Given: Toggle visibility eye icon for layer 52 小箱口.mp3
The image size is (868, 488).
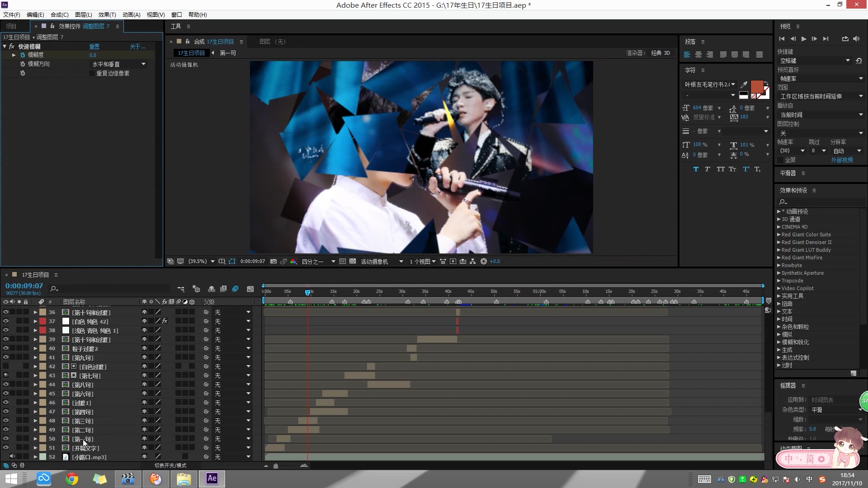Looking at the screenshot, I should [x=6, y=457].
